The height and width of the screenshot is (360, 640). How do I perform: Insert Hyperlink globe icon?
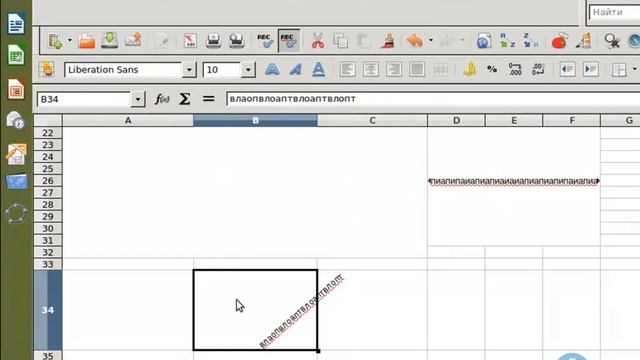click(484, 41)
